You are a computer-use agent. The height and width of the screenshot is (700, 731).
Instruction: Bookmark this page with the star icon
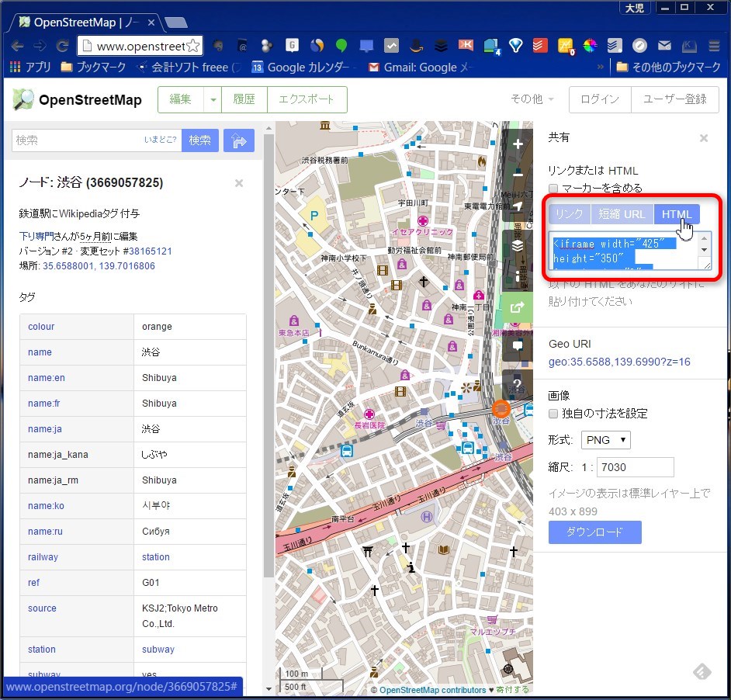[x=192, y=46]
